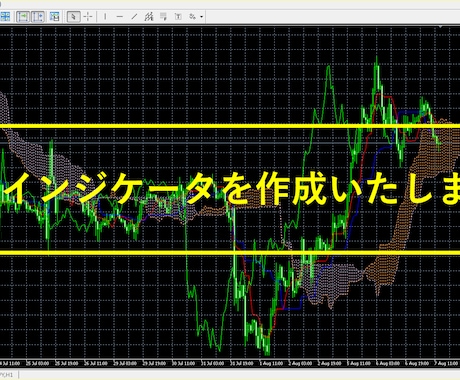Select the Arrows objects tool
Image resolution: width=460 pixels, height=380 pixels.
[x=193, y=16]
